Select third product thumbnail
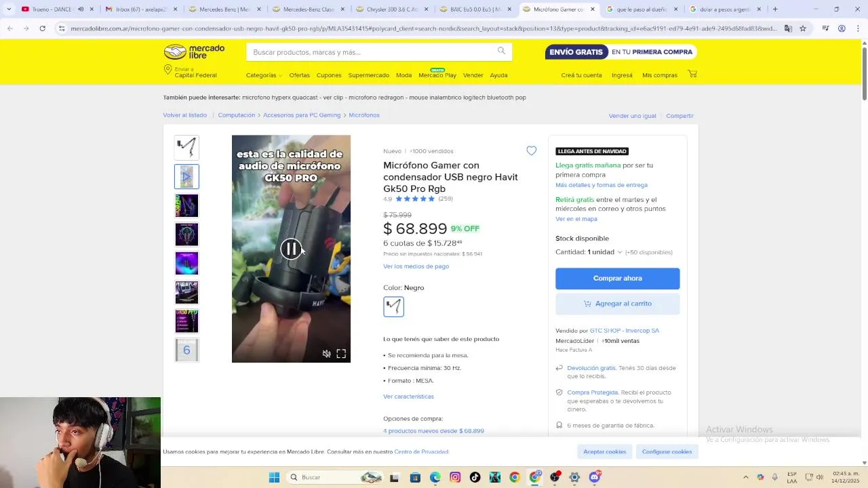 pos(186,205)
